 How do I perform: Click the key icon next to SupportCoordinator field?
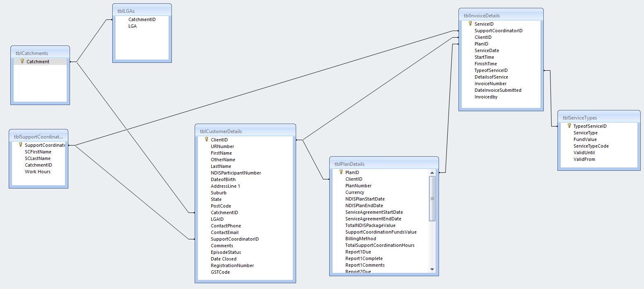pos(20,145)
